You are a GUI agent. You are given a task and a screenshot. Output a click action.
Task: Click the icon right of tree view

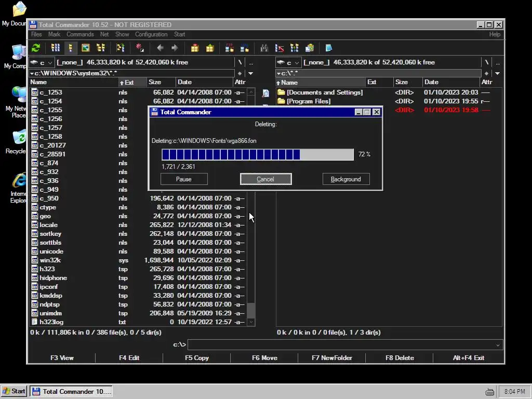click(120, 48)
